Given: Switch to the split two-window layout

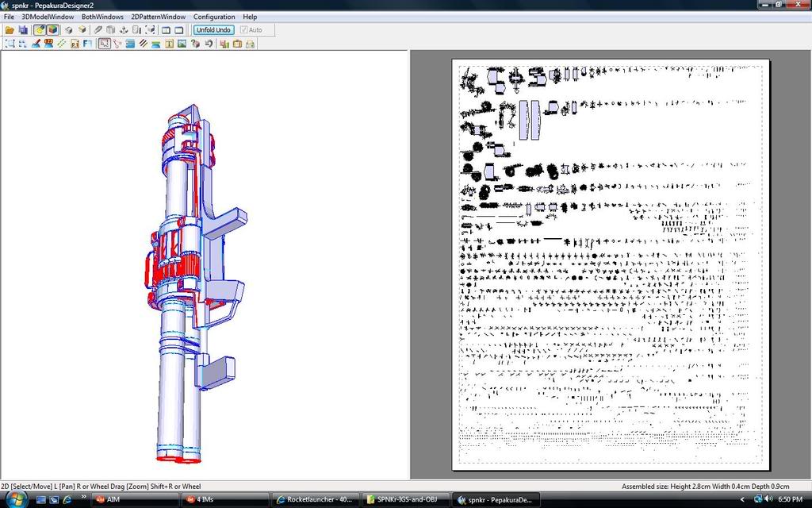Looking at the screenshot, I should (166, 30).
